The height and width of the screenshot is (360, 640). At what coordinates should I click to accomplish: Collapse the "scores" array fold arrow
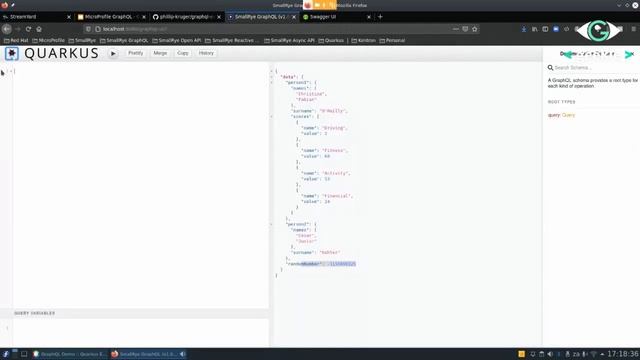coord(271,116)
